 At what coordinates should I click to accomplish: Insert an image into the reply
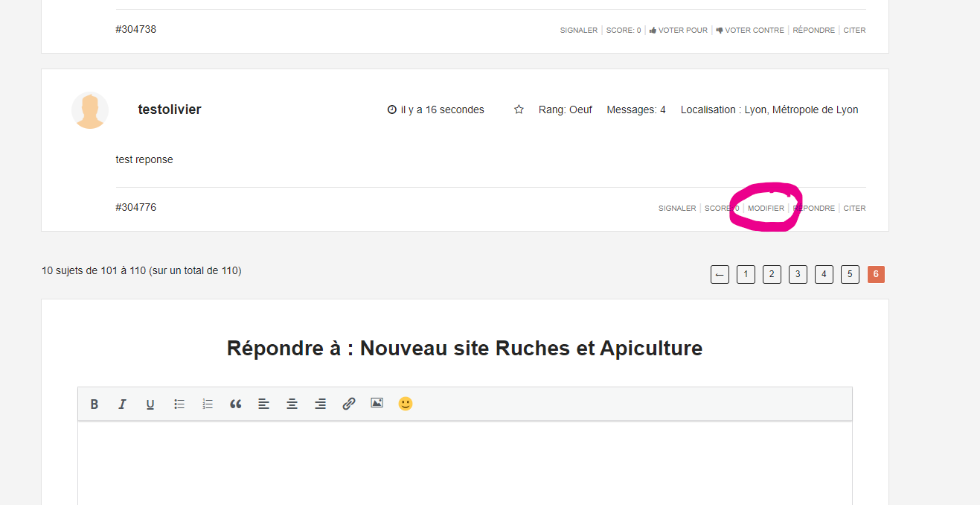tap(377, 403)
